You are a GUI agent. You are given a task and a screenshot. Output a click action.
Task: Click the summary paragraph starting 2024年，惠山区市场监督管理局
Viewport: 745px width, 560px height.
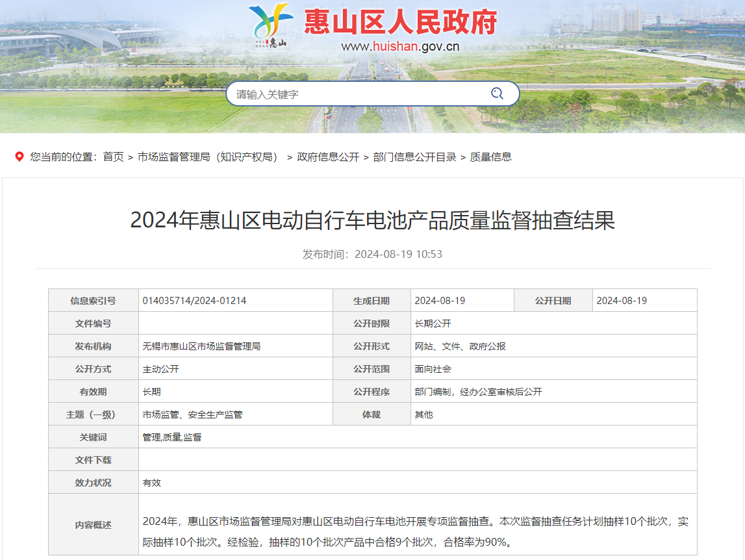[415, 531]
